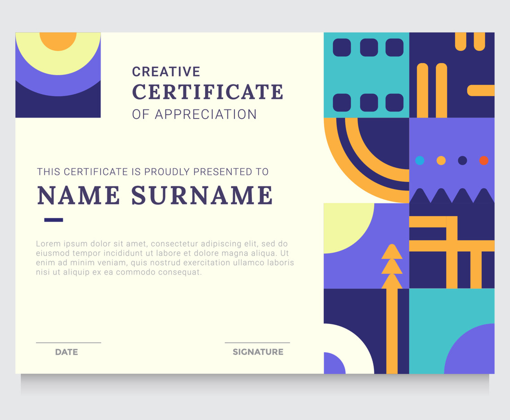Click the orange semicircle in the top-left graphic
The image size is (510, 420).
tap(58, 40)
